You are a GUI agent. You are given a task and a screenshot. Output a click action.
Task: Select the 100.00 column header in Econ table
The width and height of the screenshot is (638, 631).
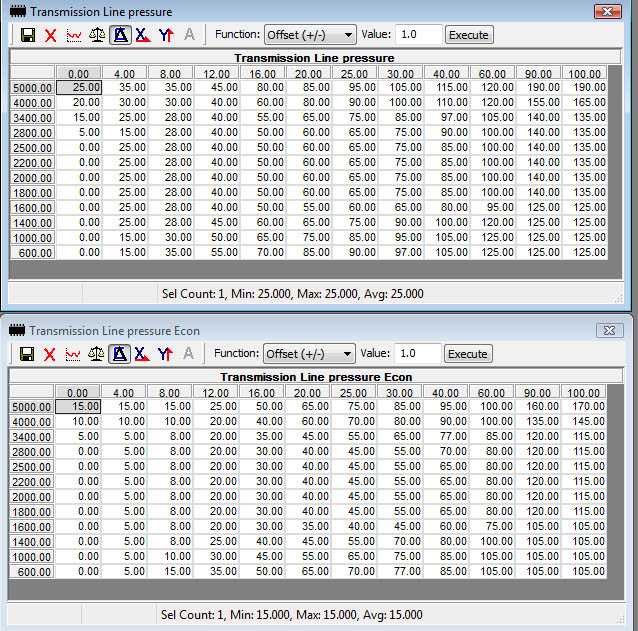(583, 393)
